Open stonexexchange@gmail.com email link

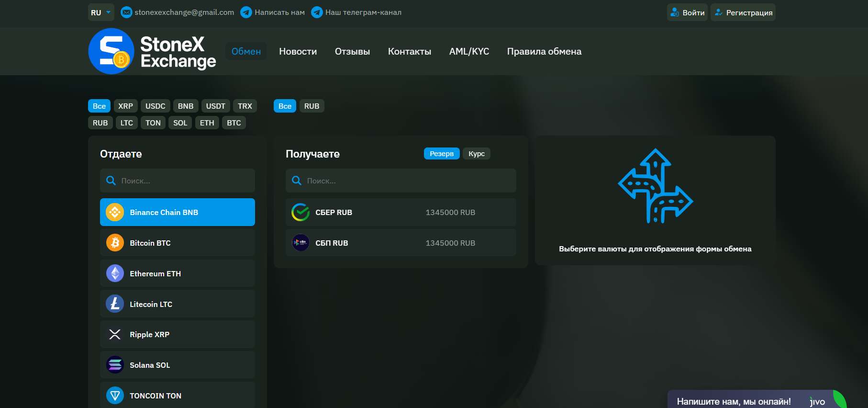pos(184,12)
